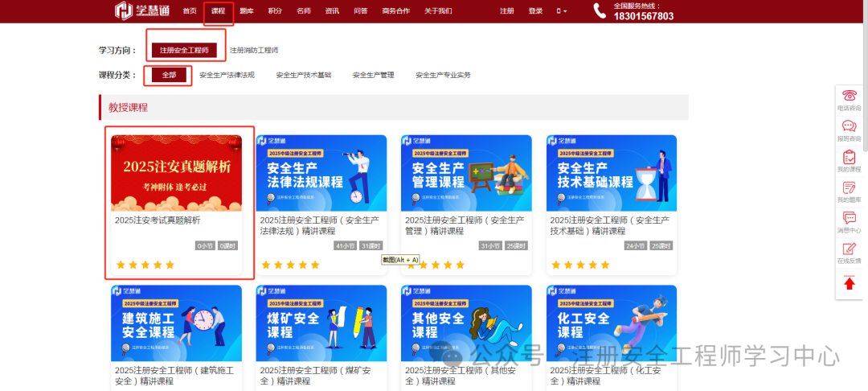Image resolution: width=868 pixels, height=391 pixels.
Task: Select 全部 course category
Action: [x=169, y=75]
